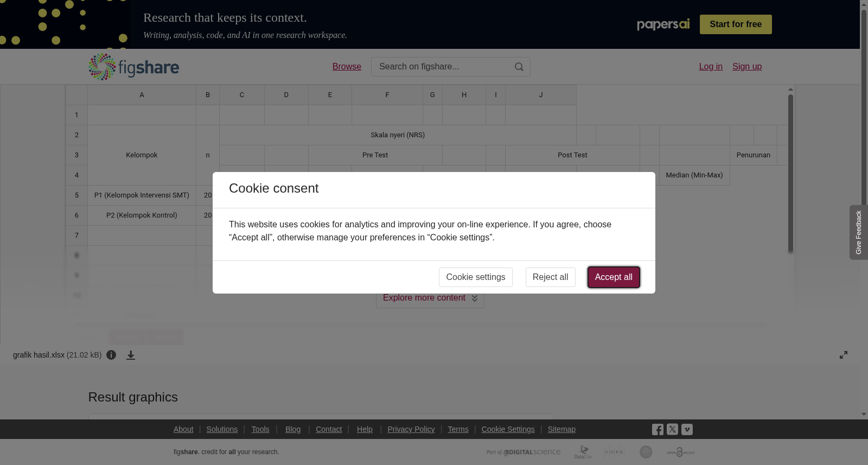Click Log in link
868x465 pixels.
(x=711, y=67)
